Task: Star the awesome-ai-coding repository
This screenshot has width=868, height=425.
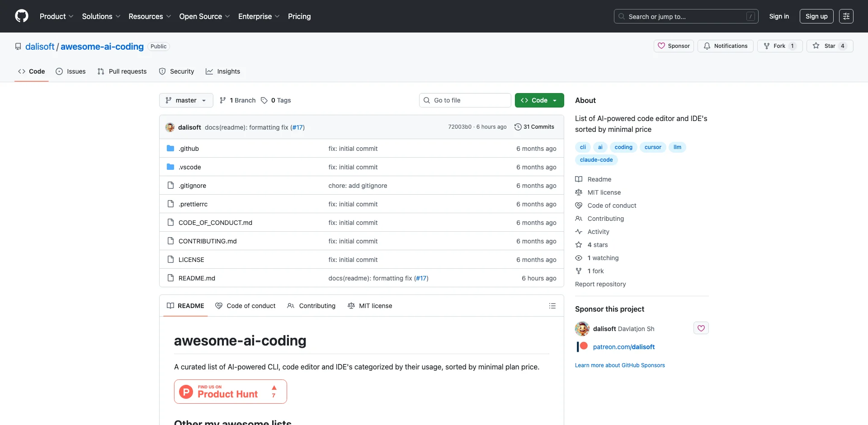Action: [830, 46]
